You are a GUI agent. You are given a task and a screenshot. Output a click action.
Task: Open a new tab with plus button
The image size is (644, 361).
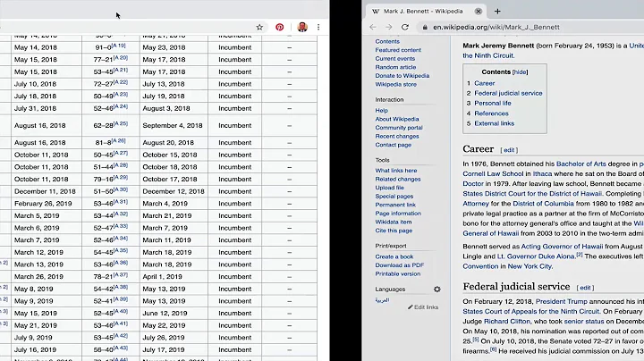pos(497,11)
